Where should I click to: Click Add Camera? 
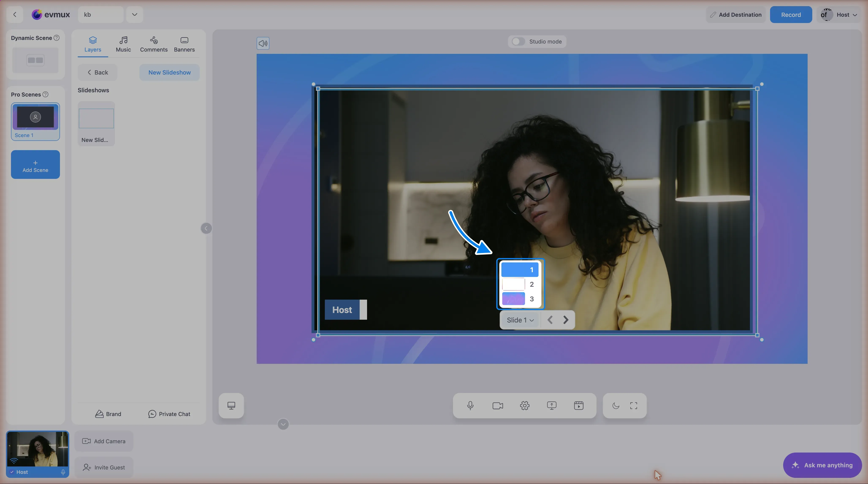pyautogui.click(x=104, y=441)
